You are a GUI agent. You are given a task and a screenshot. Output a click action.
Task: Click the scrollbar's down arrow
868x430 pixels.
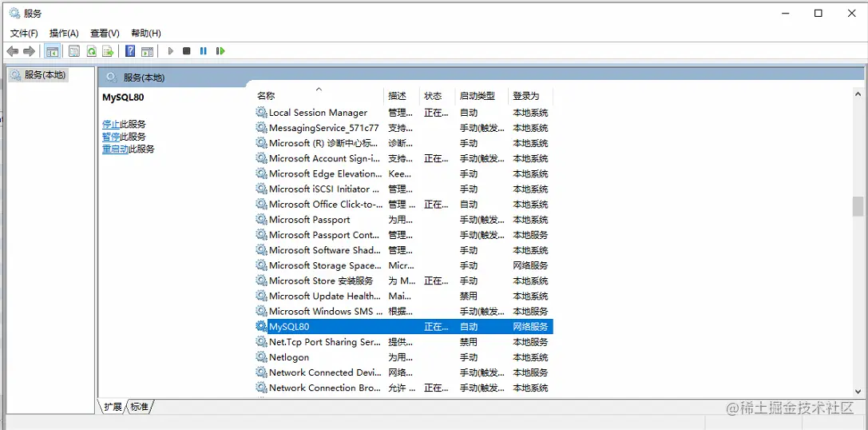858,391
